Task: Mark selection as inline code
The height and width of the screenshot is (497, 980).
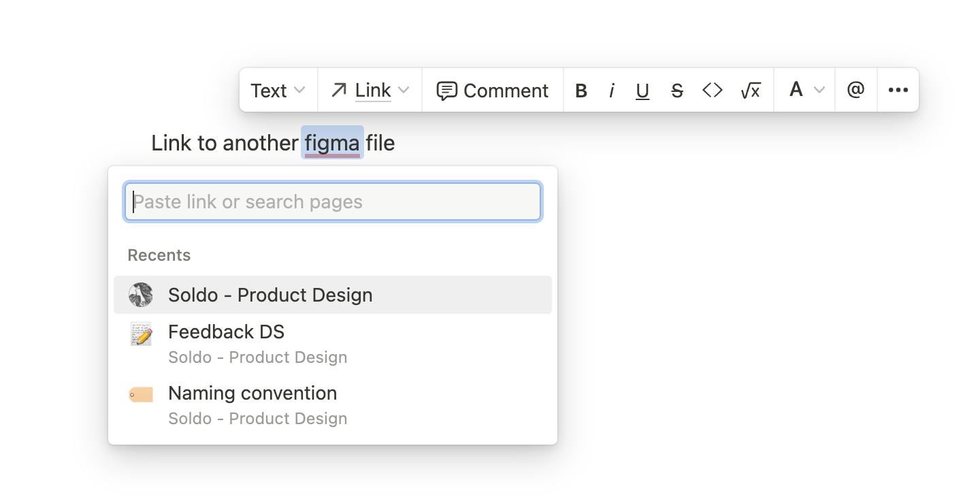Action: pyautogui.click(x=713, y=91)
